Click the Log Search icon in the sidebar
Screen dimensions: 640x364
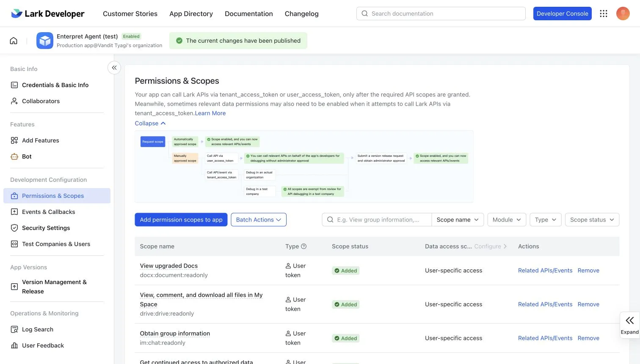pyautogui.click(x=14, y=329)
